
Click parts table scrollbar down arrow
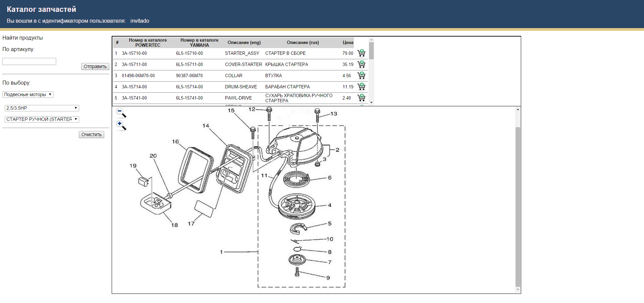pyautogui.click(x=371, y=102)
